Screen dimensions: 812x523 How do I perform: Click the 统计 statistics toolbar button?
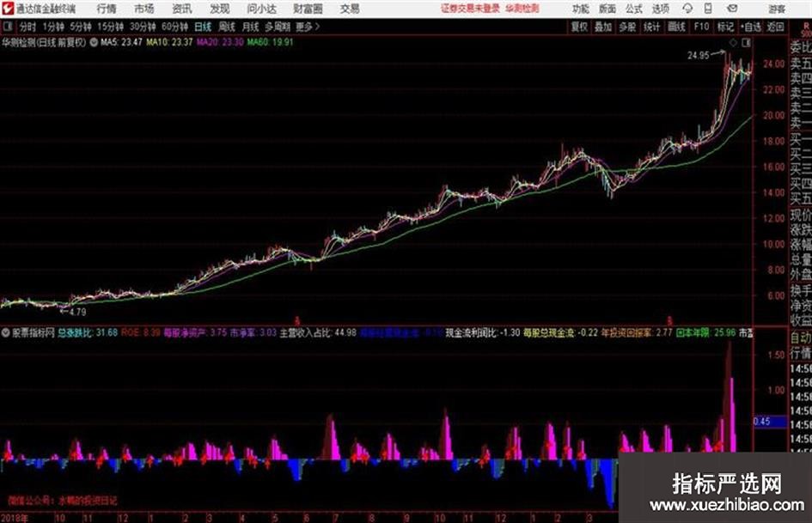[x=652, y=27]
